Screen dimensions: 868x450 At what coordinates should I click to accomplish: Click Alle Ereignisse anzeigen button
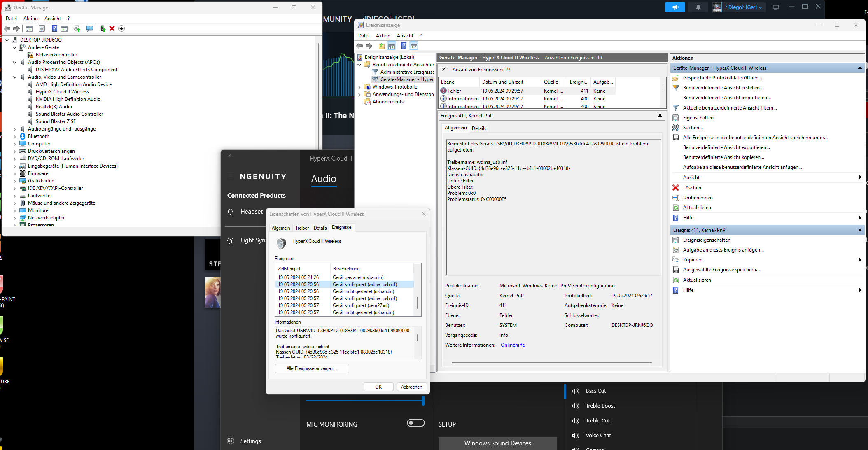[x=312, y=368]
